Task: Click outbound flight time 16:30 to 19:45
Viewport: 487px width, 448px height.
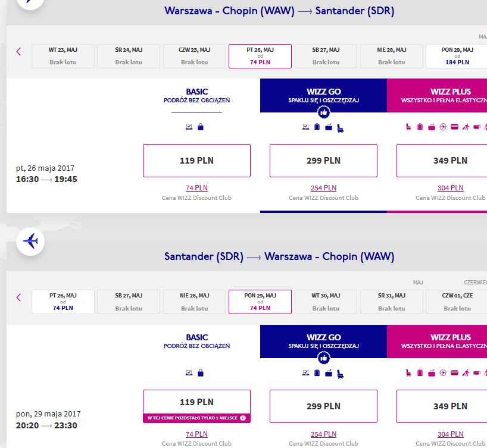Action: [x=46, y=180]
